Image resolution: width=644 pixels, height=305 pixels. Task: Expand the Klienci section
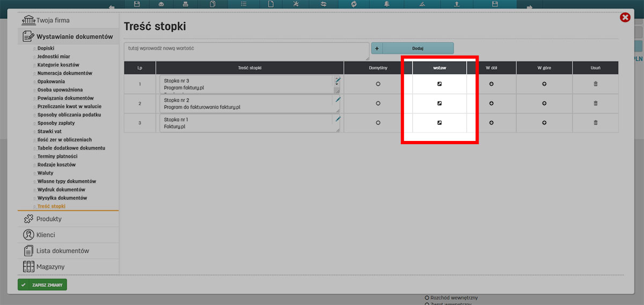[x=46, y=235]
